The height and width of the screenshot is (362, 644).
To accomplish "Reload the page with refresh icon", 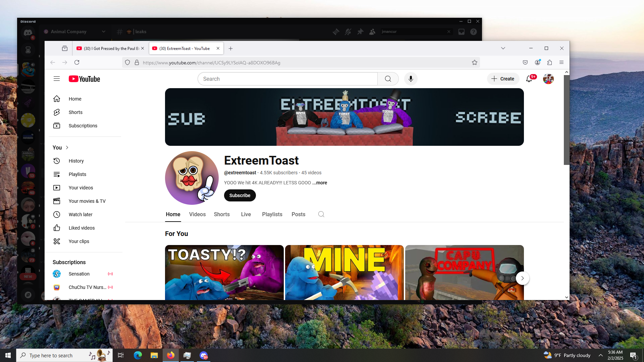I will coord(77,62).
